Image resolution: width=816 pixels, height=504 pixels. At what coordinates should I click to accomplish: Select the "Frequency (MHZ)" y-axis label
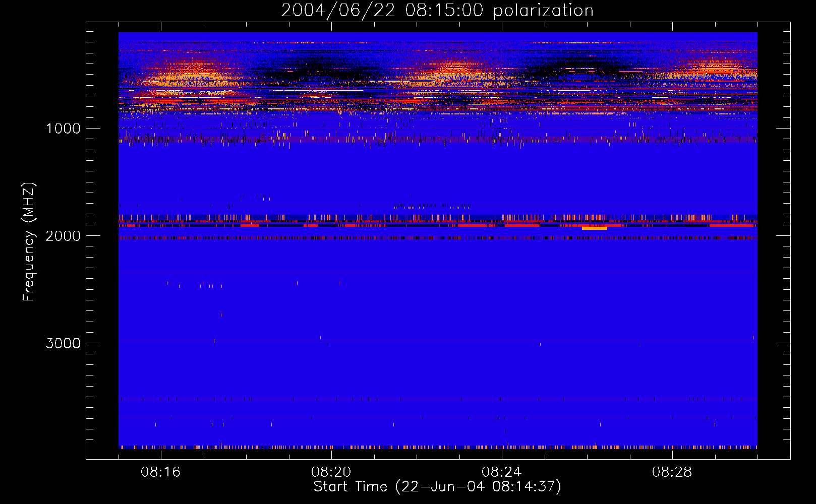pos(29,242)
